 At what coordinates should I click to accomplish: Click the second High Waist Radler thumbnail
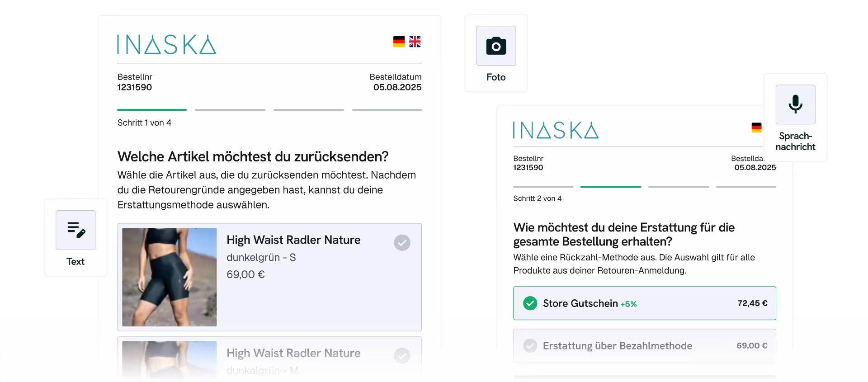[x=169, y=359]
